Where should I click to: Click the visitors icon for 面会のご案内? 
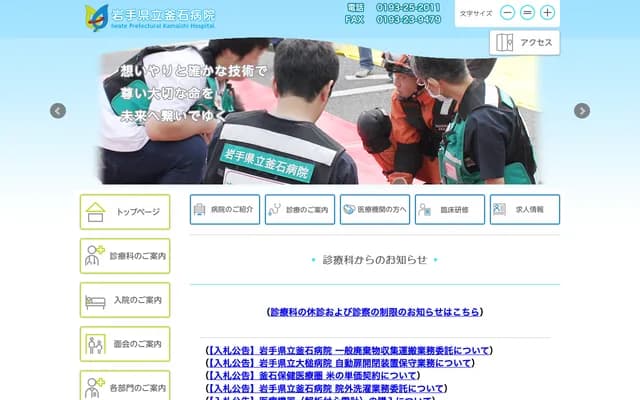(x=96, y=344)
